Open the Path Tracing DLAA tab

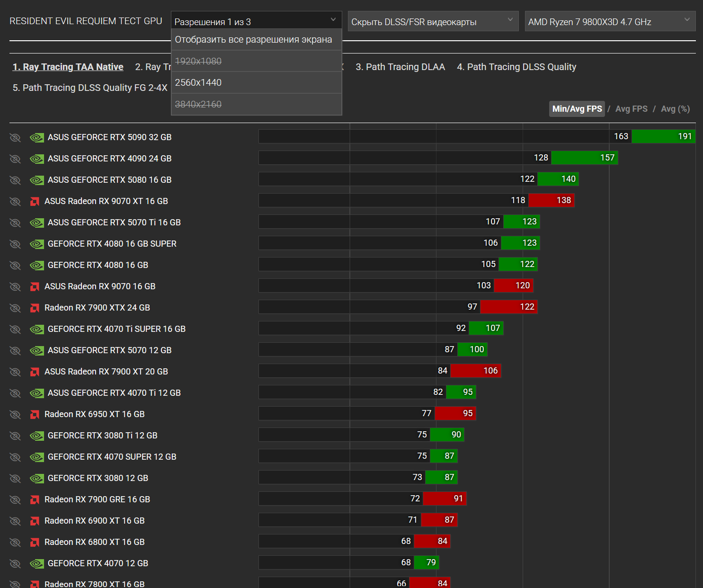point(400,67)
